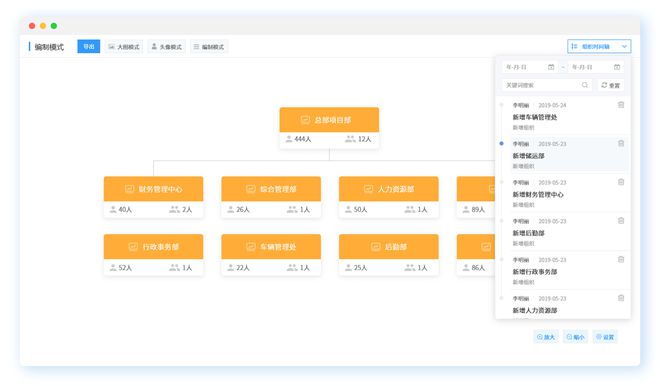Click the 放大 zoom-in control

click(546, 337)
